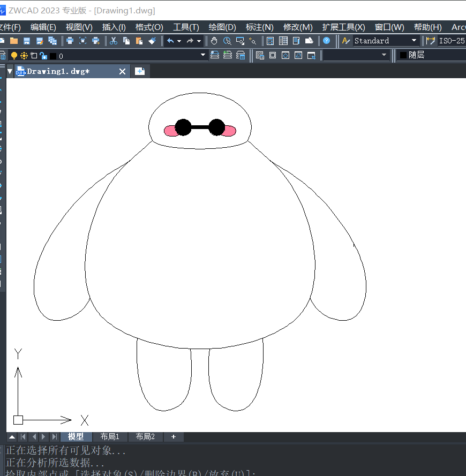Click the Match Properties brush icon
This screenshot has height=476, width=466.
coord(152,41)
